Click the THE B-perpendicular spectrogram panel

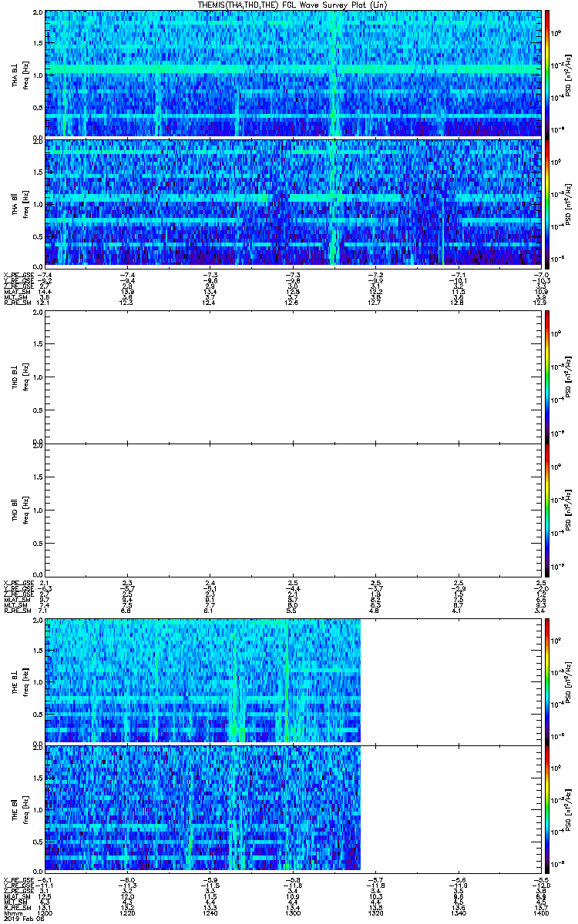pyautogui.click(x=294, y=681)
